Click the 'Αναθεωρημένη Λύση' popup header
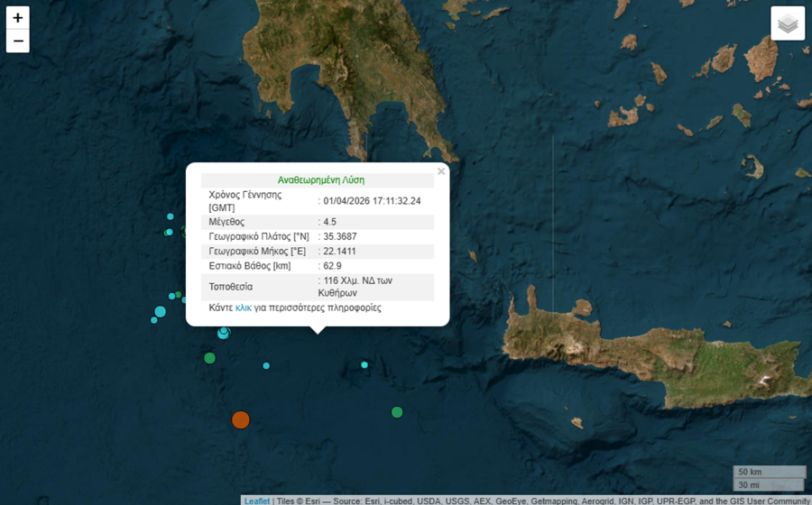 320,179
